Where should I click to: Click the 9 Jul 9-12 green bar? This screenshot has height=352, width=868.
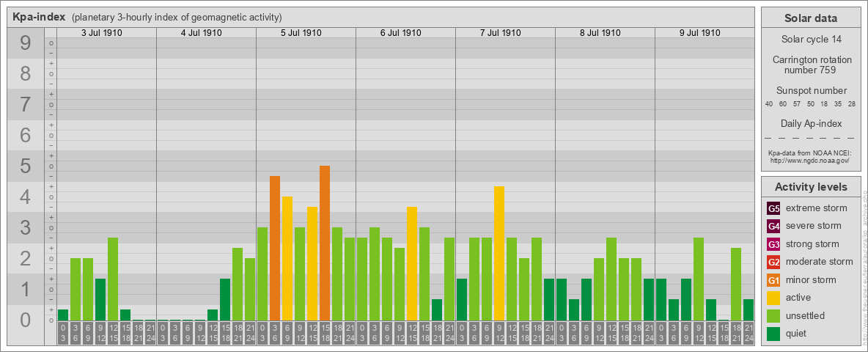(x=698, y=279)
